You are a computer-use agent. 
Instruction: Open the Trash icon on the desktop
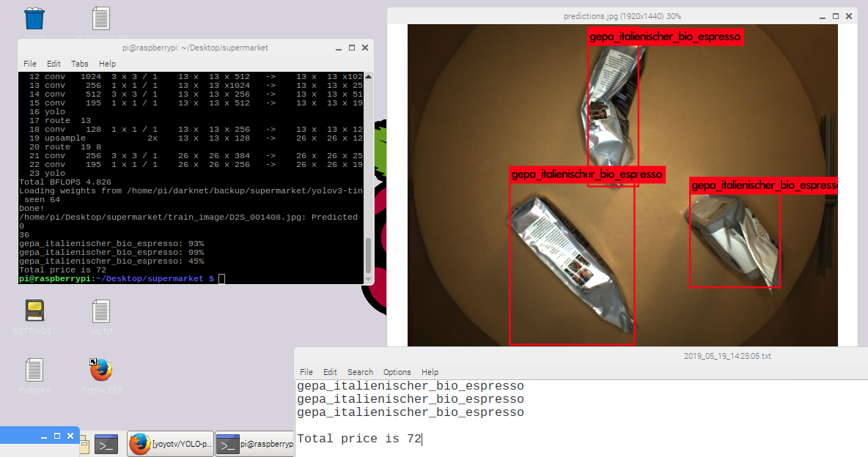click(34, 19)
